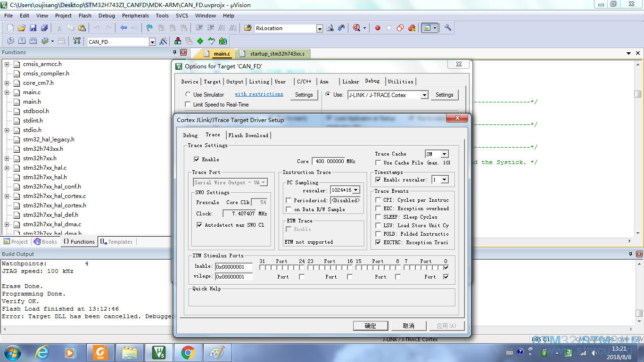
Task: Open the Windows Start menu
Action: 12,352
